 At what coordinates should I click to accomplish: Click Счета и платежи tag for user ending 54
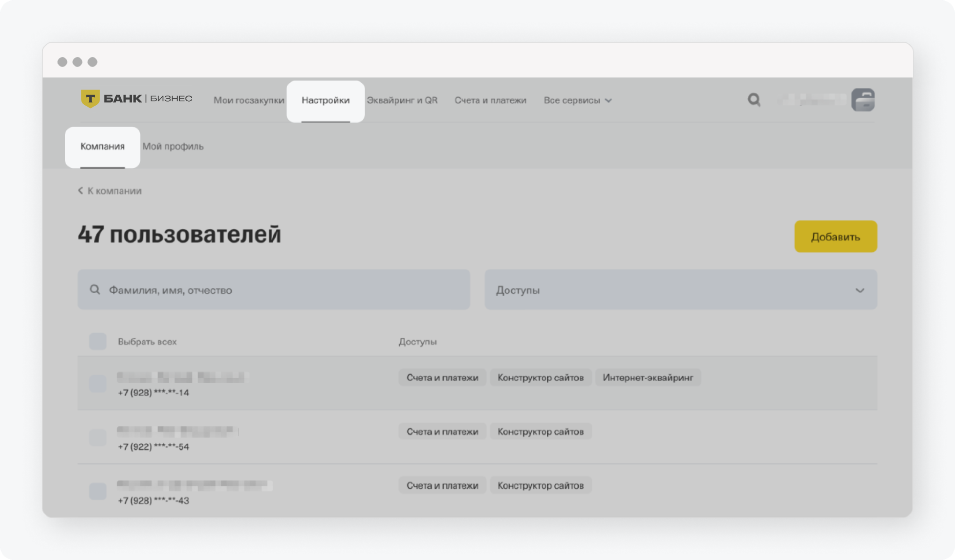point(442,431)
